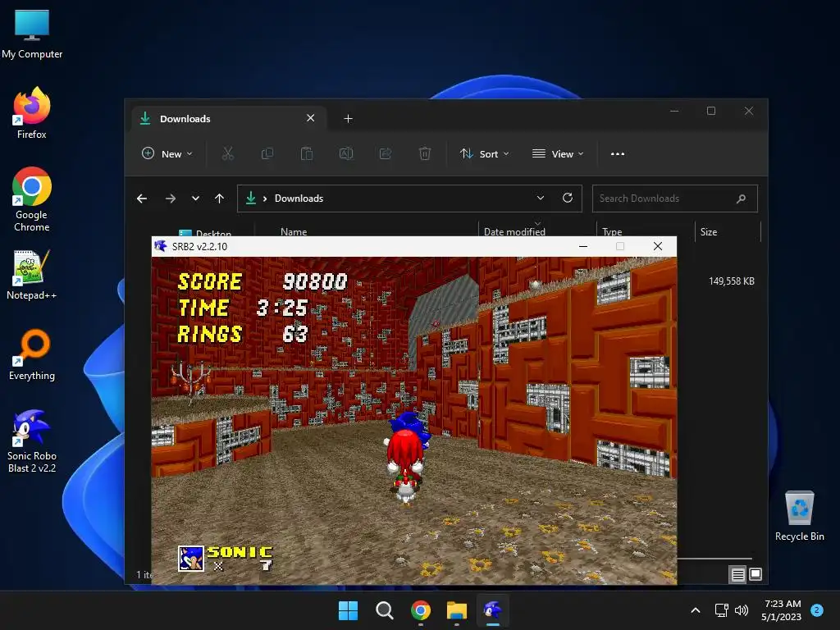Launch Firefox from the desktop
Image resolution: width=840 pixels, height=630 pixels.
[32, 113]
